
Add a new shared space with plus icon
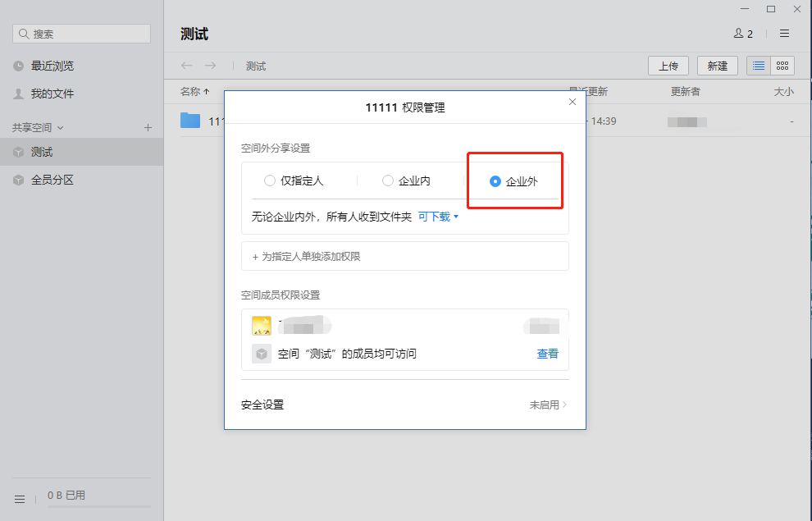(x=148, y=127)
